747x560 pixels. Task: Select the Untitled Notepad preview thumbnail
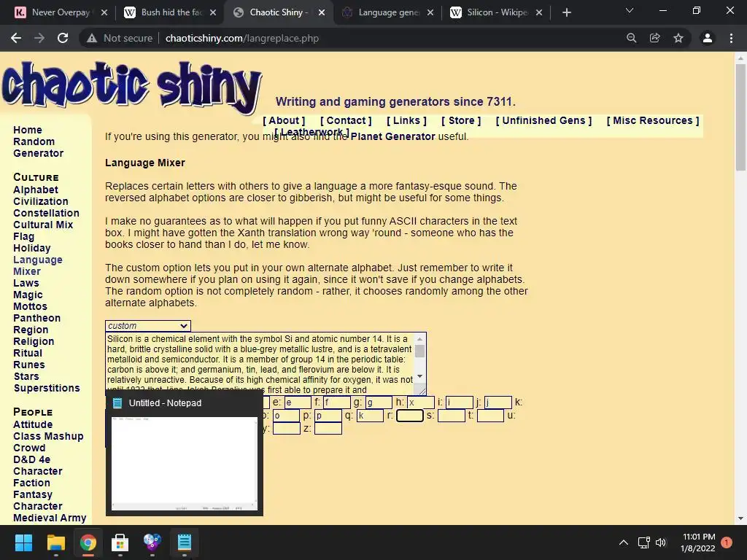coord(185,464)
